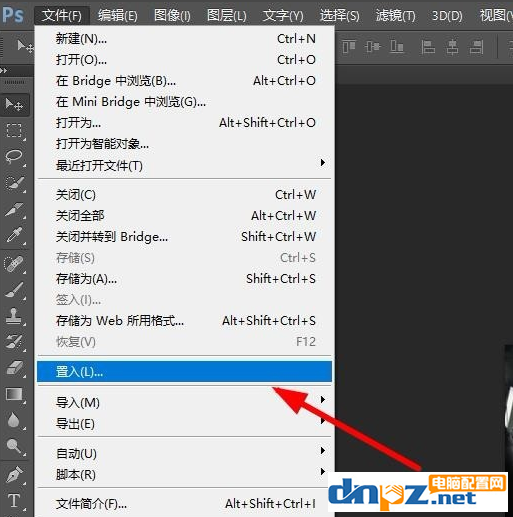The height and width of the screenshot is (517, 513).
Task: Choose 关闭并转到 Bridge...
Action: 184,237
